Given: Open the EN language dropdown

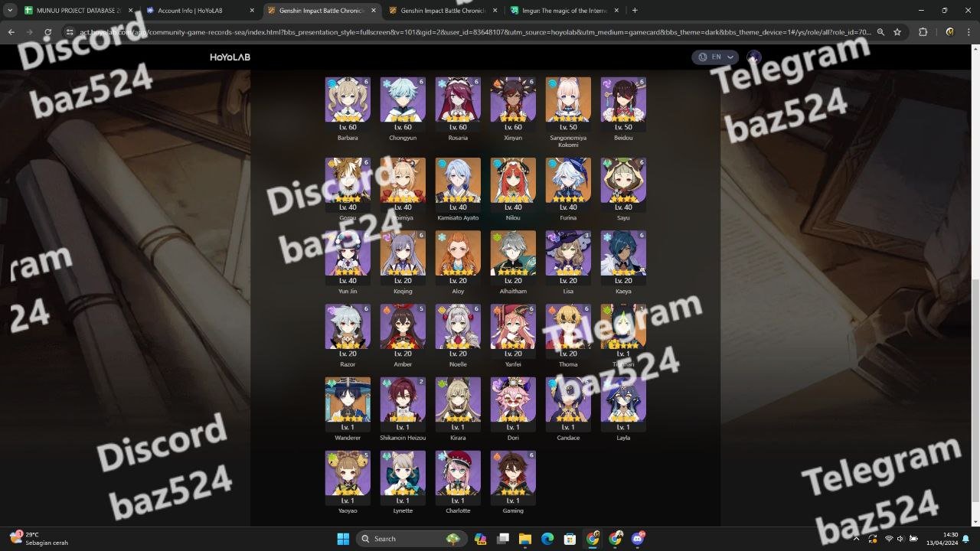Looking at the screenshot, I should 715,57.
